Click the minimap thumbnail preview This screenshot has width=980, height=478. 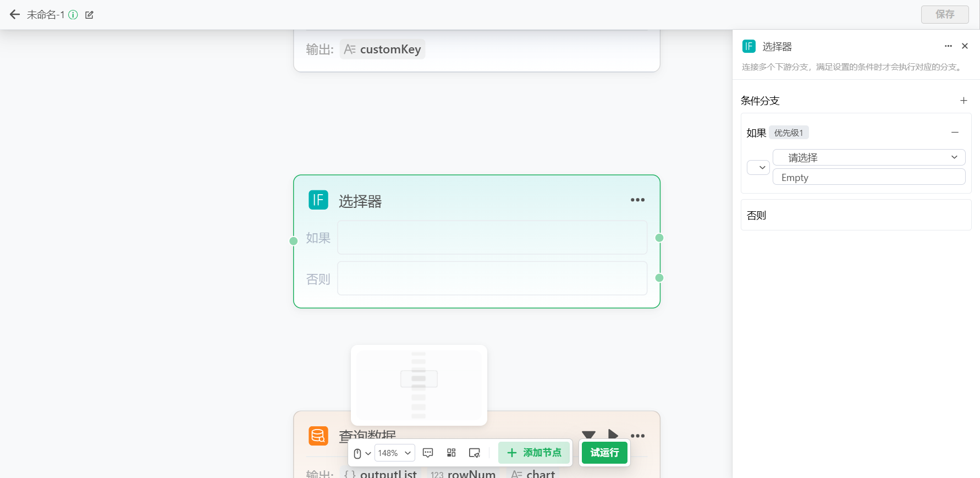pos(419,385)
